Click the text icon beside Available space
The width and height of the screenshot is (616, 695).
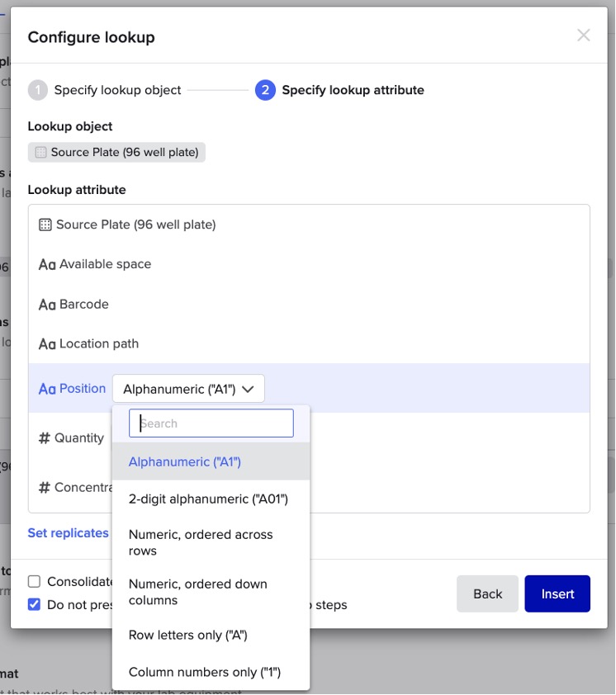click(47, 265)
